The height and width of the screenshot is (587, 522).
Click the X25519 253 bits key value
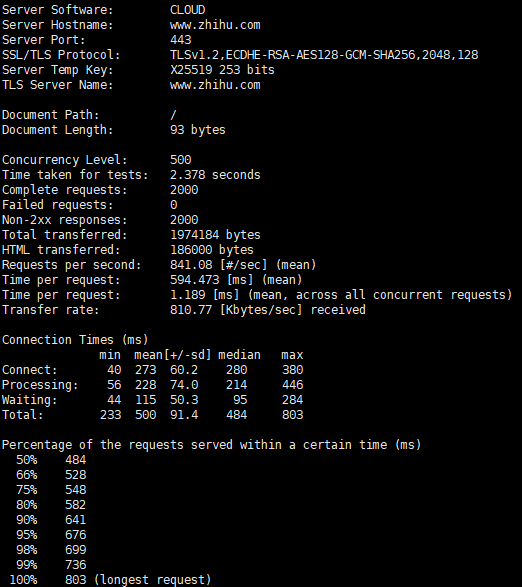point(222,70)
